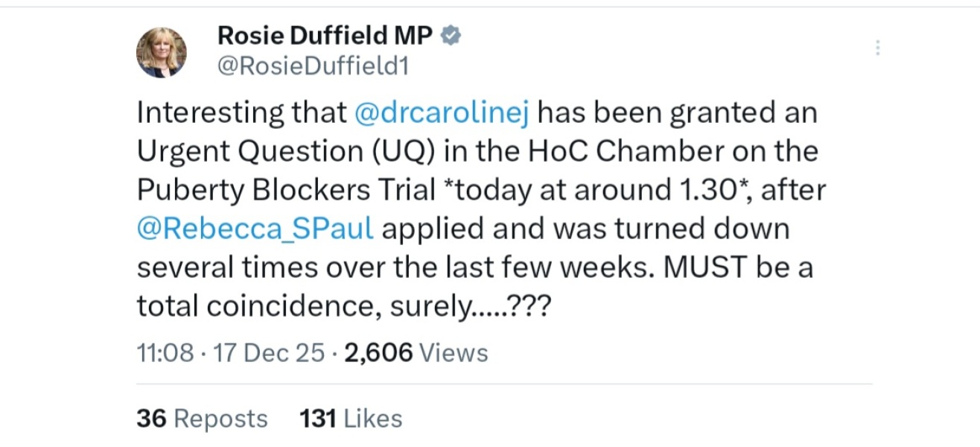Click the blue verified badge icon
This screenshot has width=980, height=447.
(451, 35)
